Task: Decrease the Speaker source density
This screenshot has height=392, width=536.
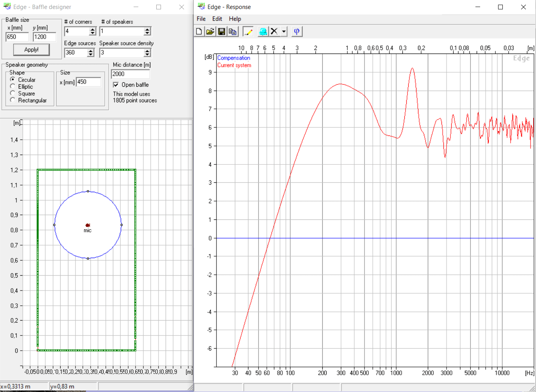Action: (147, 54)
